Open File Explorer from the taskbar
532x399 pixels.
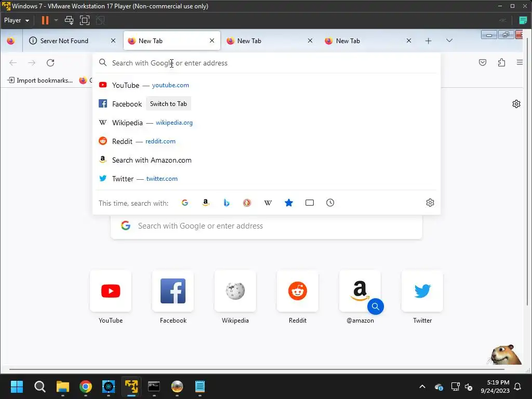63,387
